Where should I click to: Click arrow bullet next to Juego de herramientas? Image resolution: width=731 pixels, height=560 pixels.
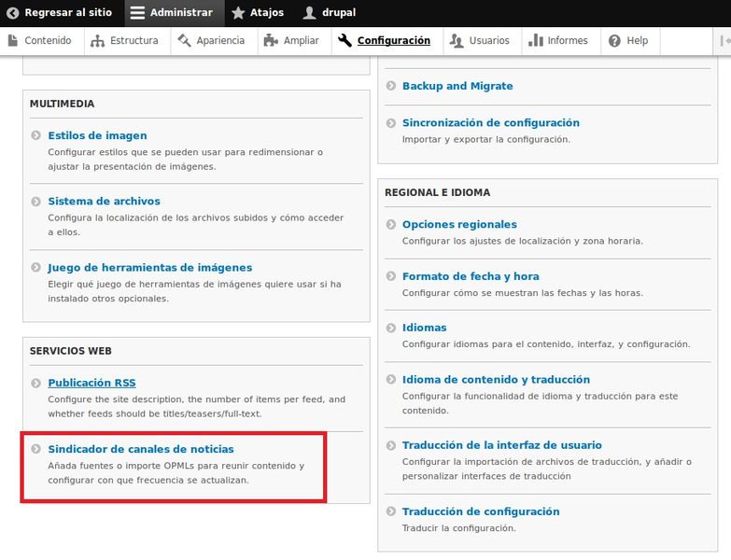tap(35, 268)
